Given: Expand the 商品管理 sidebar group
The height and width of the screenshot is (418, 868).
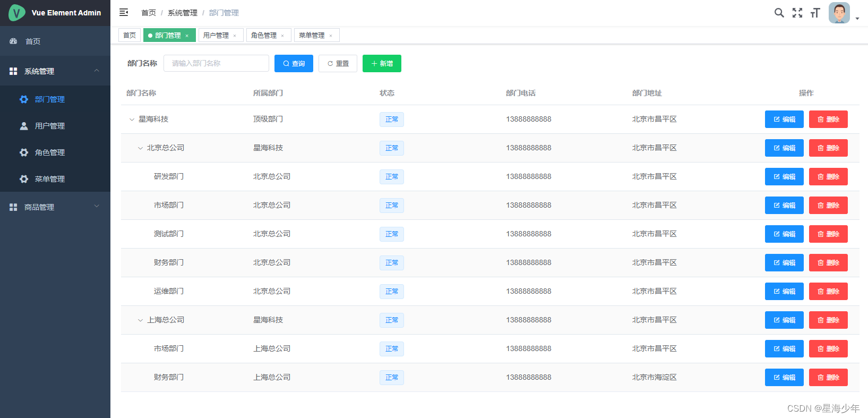Looking at the screenshot, I should [x=55, y=207].
